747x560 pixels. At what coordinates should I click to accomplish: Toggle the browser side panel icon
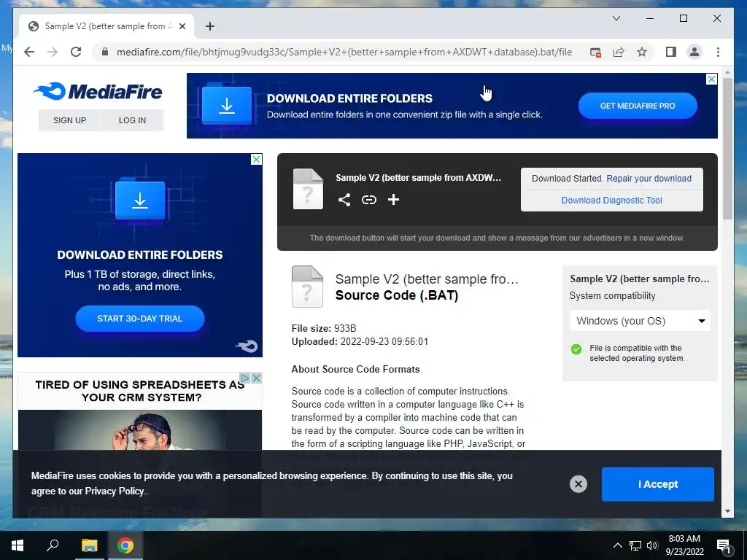click(x=671, y=52)
